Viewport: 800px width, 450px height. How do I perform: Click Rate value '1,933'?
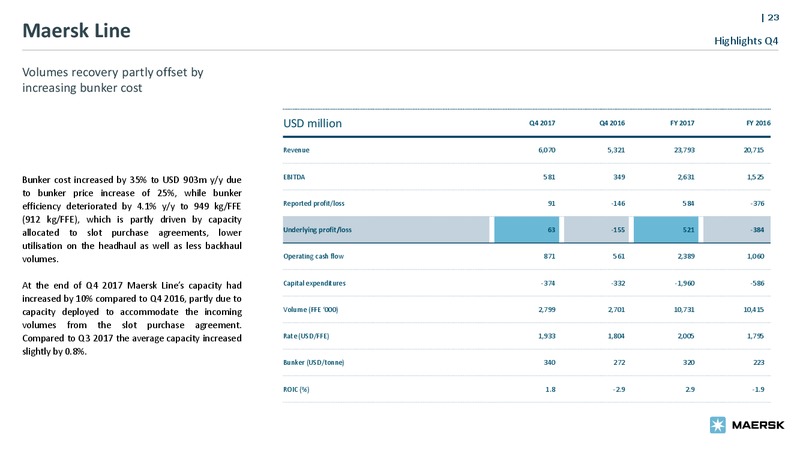pos(547,336)
